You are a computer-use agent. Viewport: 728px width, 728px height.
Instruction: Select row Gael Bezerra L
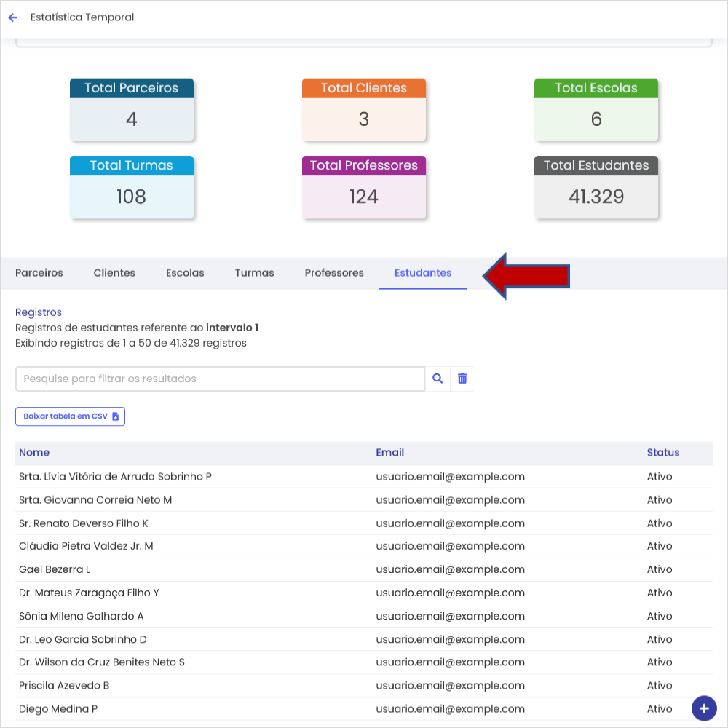pos(364,570)
